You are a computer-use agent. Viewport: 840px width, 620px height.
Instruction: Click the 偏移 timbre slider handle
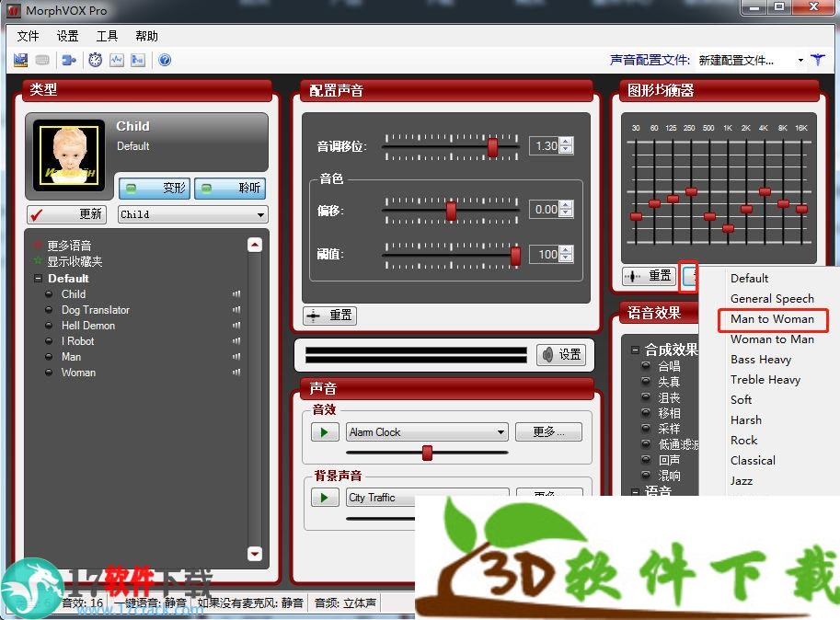click(x=451, y=211)
